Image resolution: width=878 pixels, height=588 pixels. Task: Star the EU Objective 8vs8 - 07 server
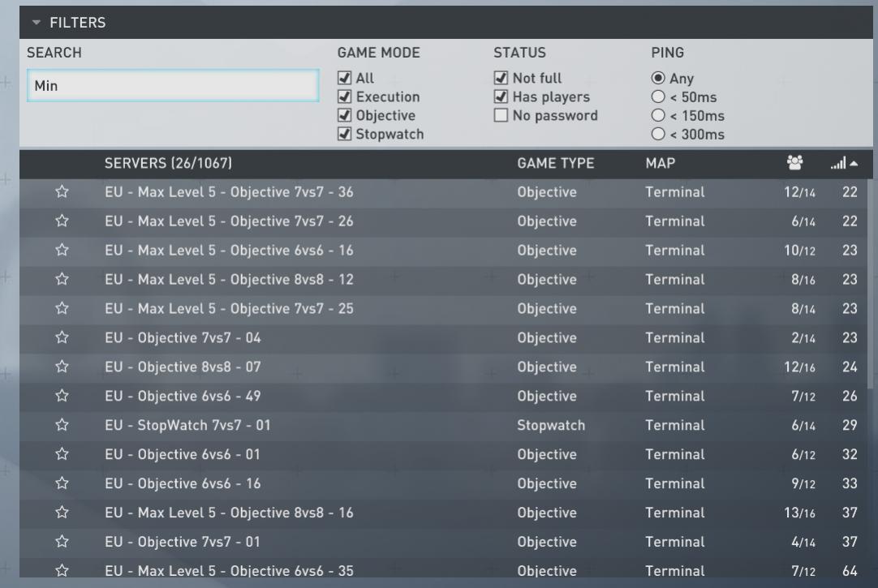(60, 367)
